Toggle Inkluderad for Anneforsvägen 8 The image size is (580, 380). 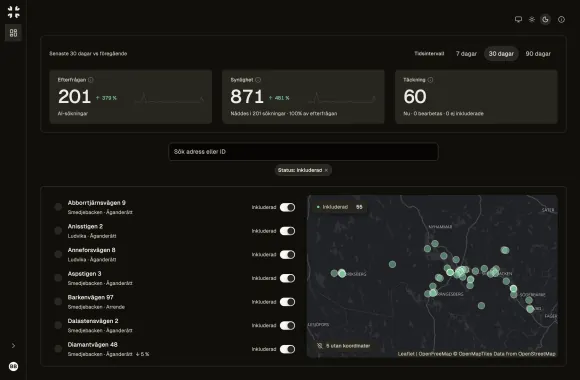[287, 255]
